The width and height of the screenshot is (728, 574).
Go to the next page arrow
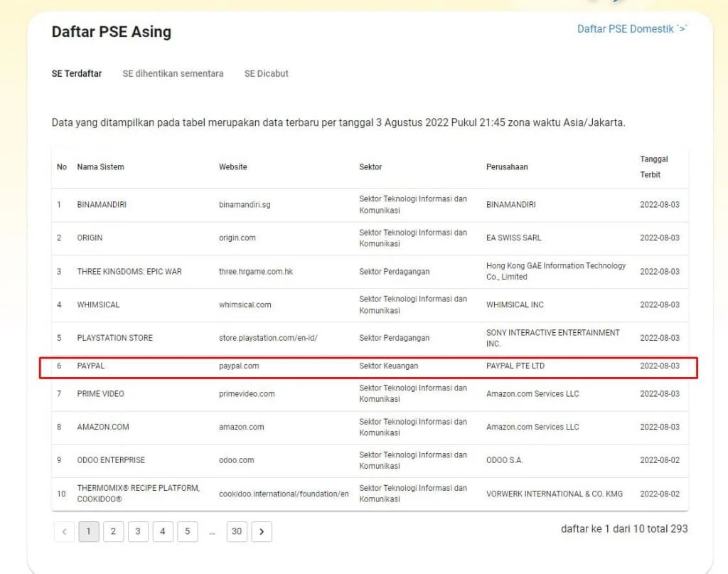pyautogui.click(x=262, y=531)
